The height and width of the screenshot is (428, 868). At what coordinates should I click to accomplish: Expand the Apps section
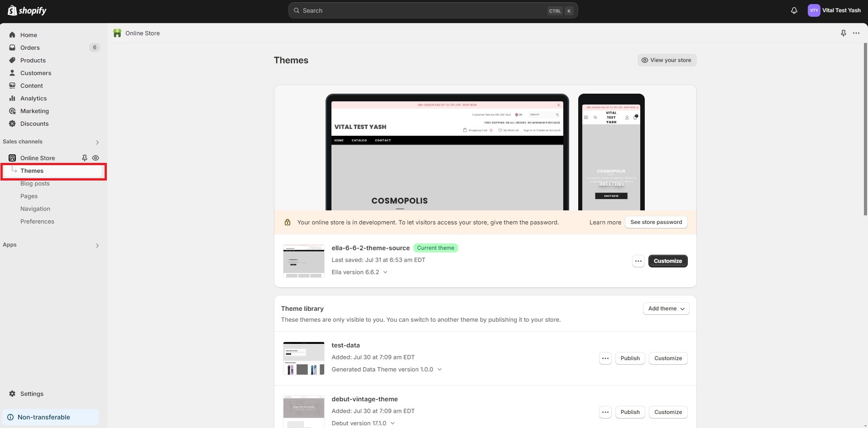pyautogui.click(x=97, y=246)
